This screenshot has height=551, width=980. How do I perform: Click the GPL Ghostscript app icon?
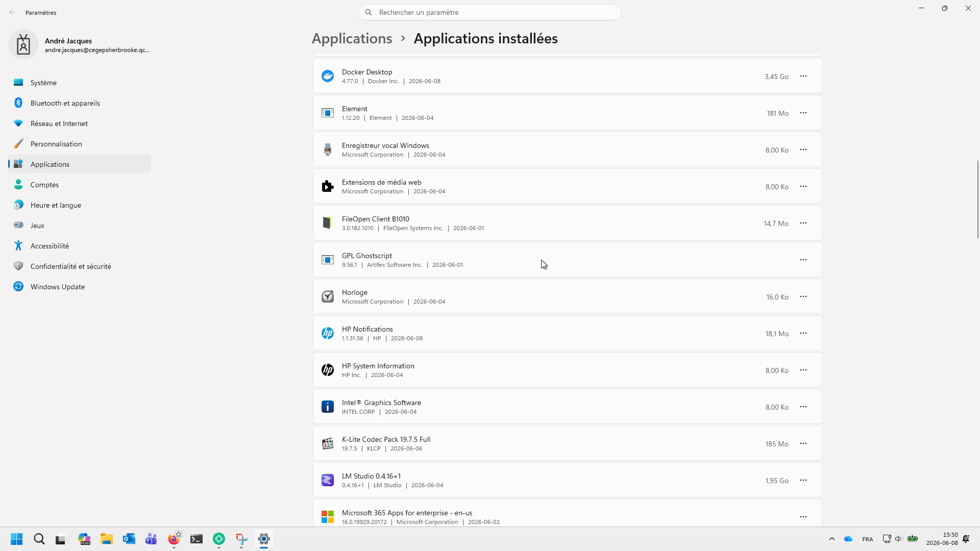pos(328,260)
